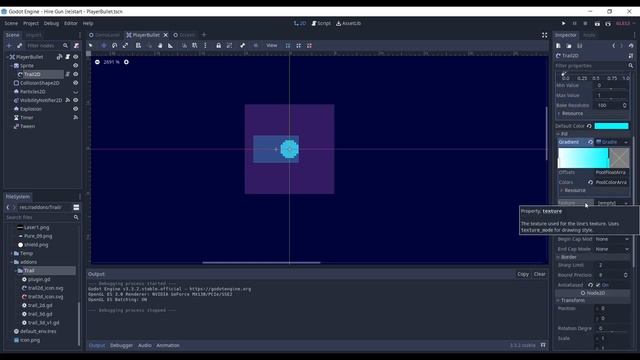
Task: Load an existing resource folder icon
Action: [x=569, y=46]
